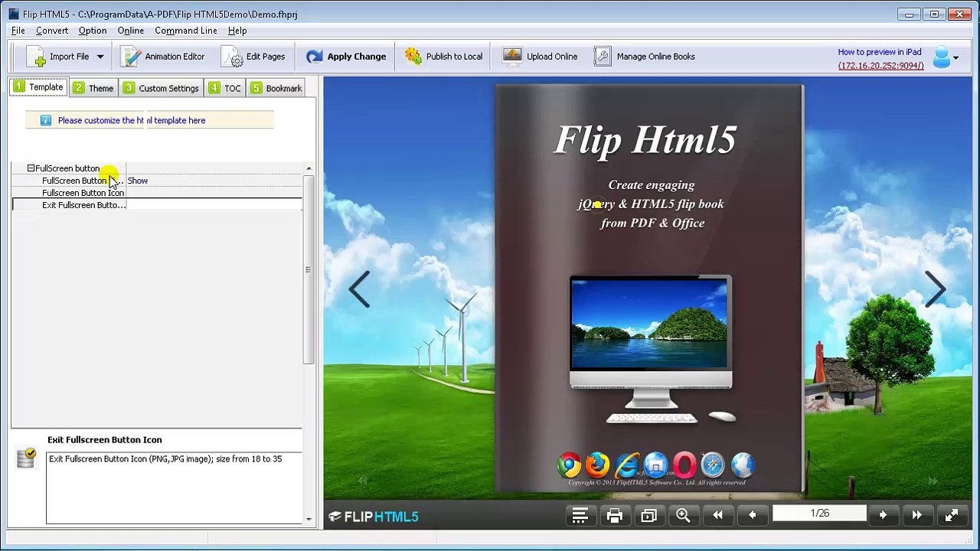Click the print icon in viewer toolbar
Image resolution: width=980 pixels, height=551 pixels.
pos(614,516)
